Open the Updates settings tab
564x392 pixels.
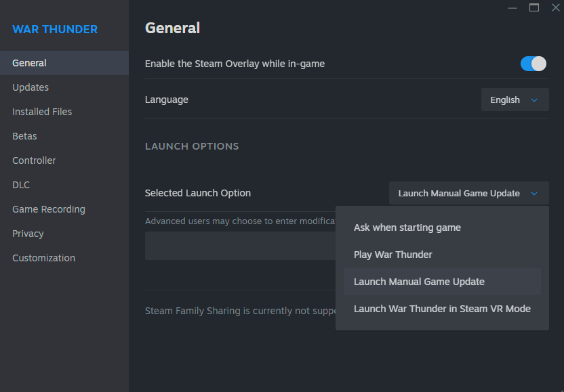point(31,87)
